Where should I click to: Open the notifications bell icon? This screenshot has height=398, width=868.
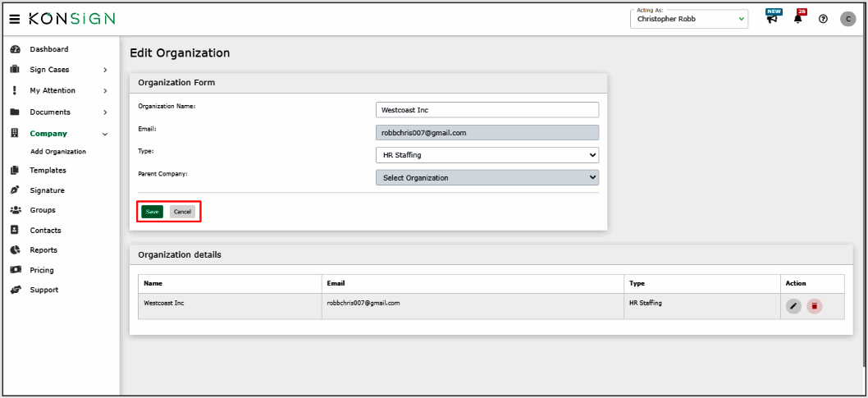[x=797, y=19]
